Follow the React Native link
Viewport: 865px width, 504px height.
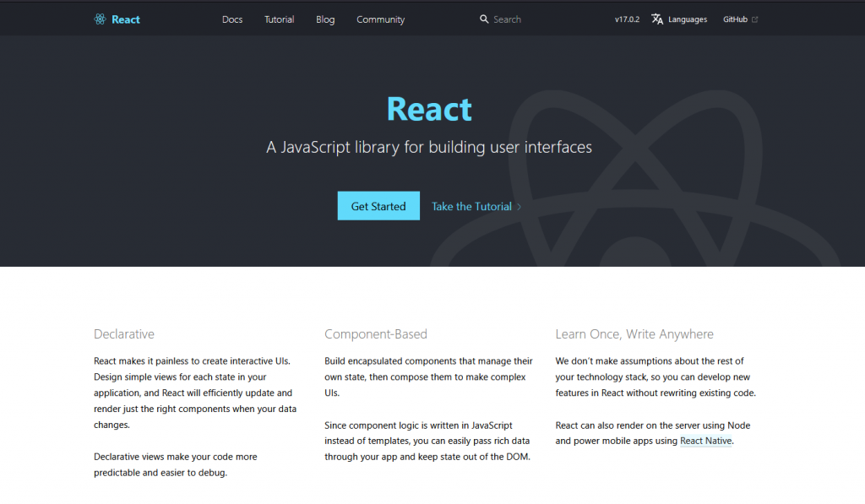click(706, 441)
